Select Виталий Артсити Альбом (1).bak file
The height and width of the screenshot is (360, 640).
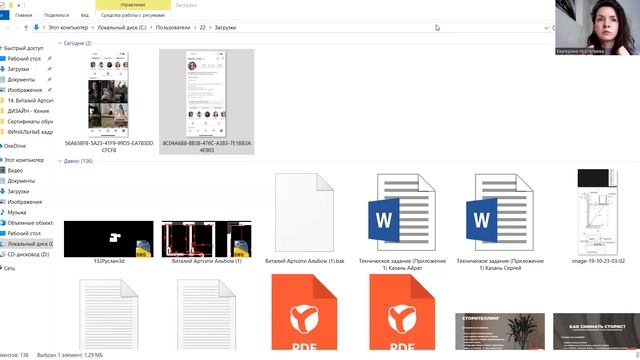(x=304, y=213)
